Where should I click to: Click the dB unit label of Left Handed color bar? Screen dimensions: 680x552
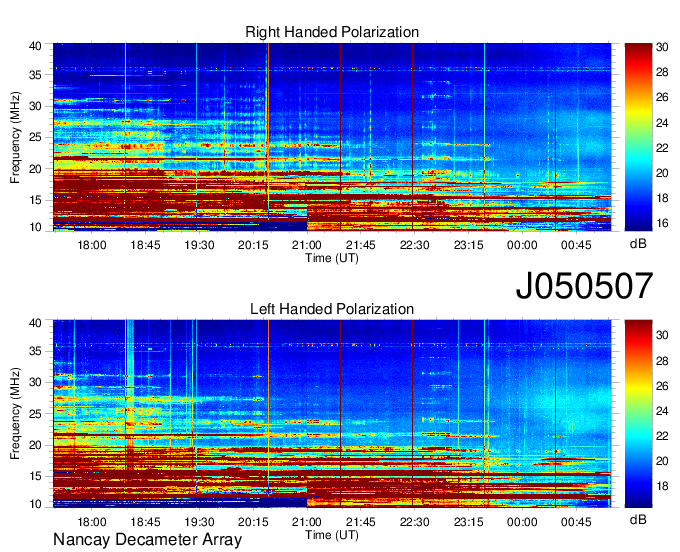click(x=638, y=519)
